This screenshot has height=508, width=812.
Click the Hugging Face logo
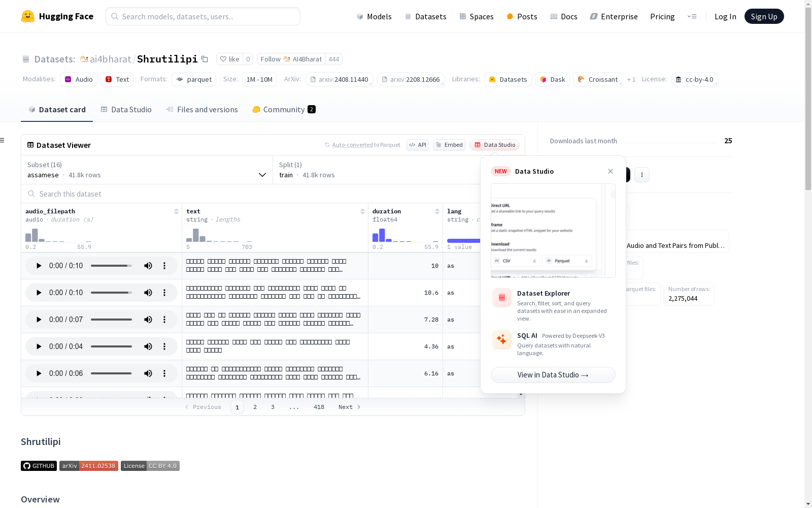coord(57,16)
